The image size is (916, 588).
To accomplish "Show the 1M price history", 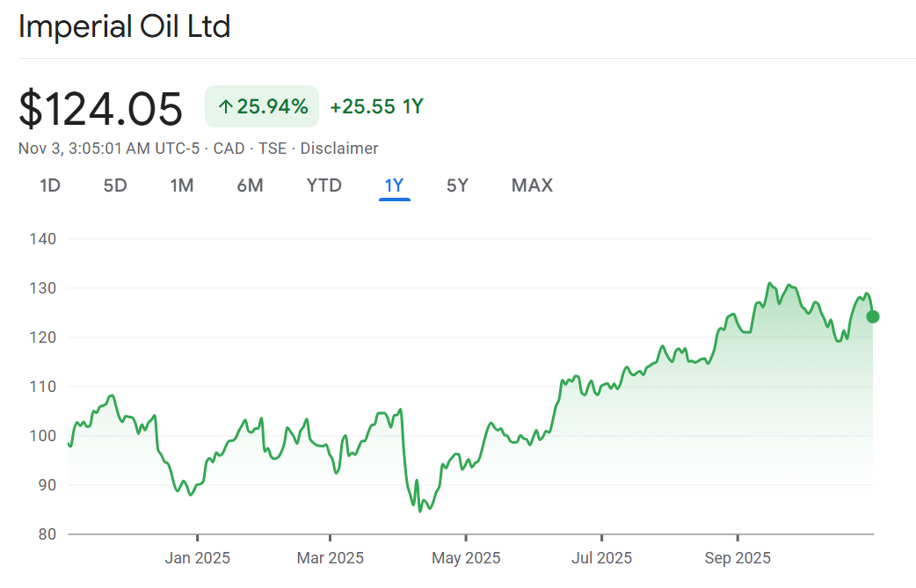I will [182, 185].
